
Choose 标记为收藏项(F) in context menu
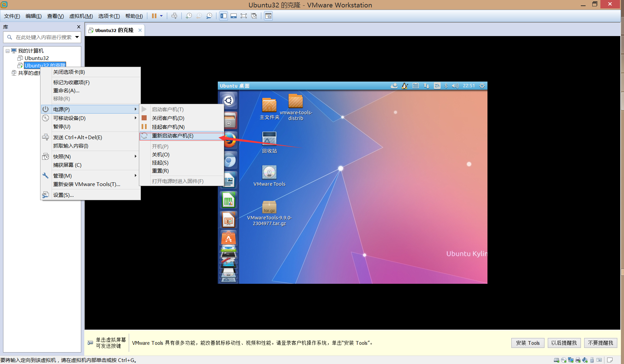90,83
